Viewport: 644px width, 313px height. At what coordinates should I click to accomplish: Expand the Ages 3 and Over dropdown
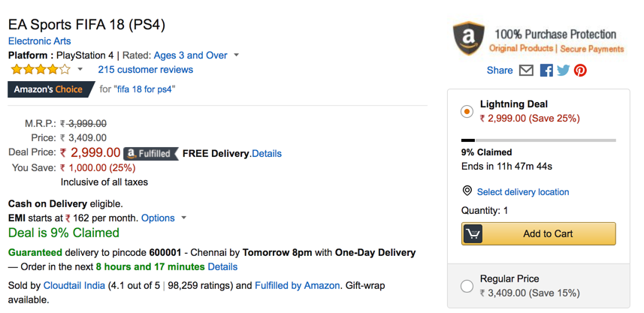pos(237,55)
